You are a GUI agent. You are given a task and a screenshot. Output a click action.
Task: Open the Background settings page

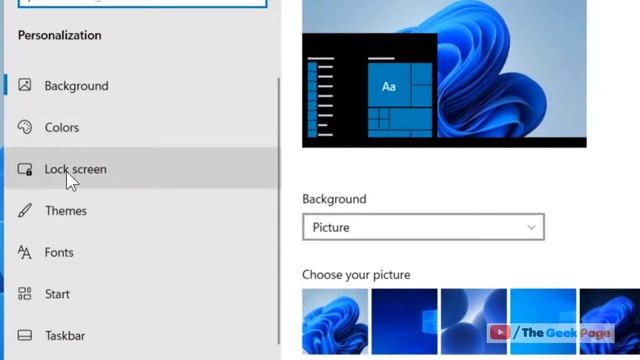[142, 86]
